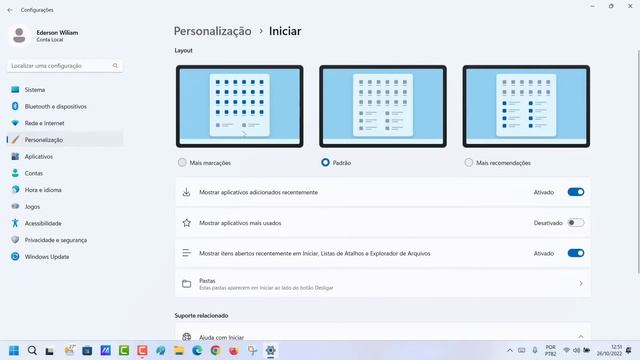Image resolution: width=640 pixels, height=360 pixels.
Task: Open Firefox from the taskbar
Action: [x=233, y=351]
